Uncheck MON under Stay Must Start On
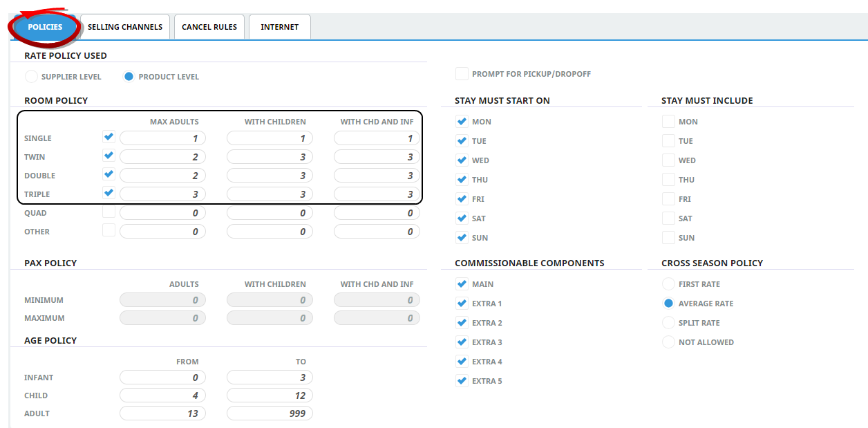Screen dimensions: 868x428 point(462,122)
